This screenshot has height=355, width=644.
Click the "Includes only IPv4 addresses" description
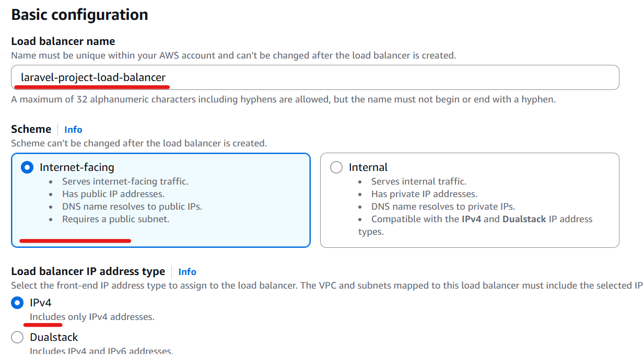coord(92,317)
